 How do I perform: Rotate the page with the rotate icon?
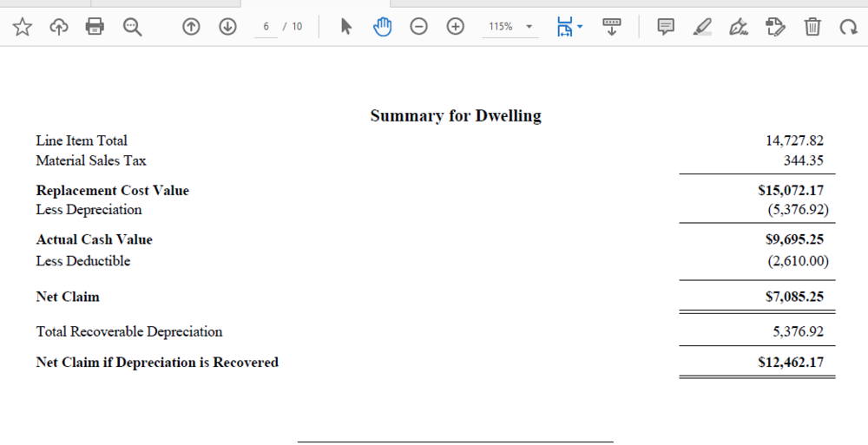pyautogui.click(x=848, y=27)
